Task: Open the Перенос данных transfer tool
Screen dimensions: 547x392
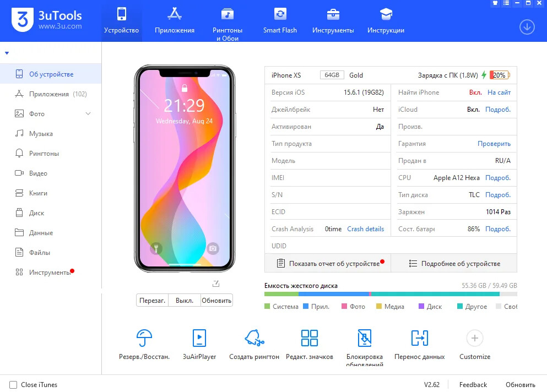Action: [x=419, y=338]
